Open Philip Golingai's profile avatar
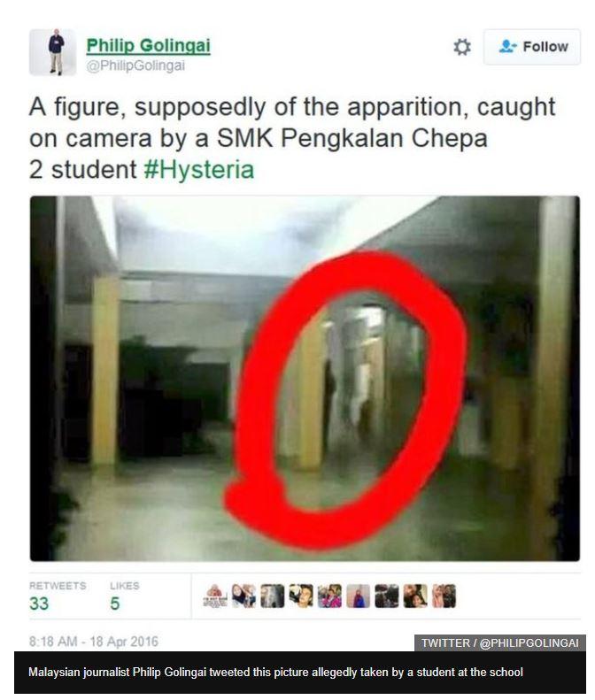 [53, 52]
